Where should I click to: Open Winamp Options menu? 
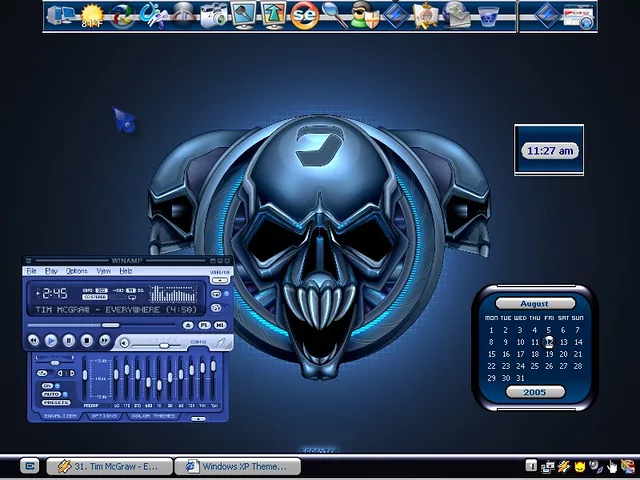[76, 271]
